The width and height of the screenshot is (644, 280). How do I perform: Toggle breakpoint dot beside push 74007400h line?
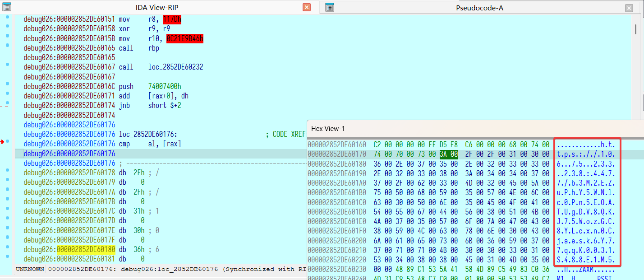pos(8,84)
